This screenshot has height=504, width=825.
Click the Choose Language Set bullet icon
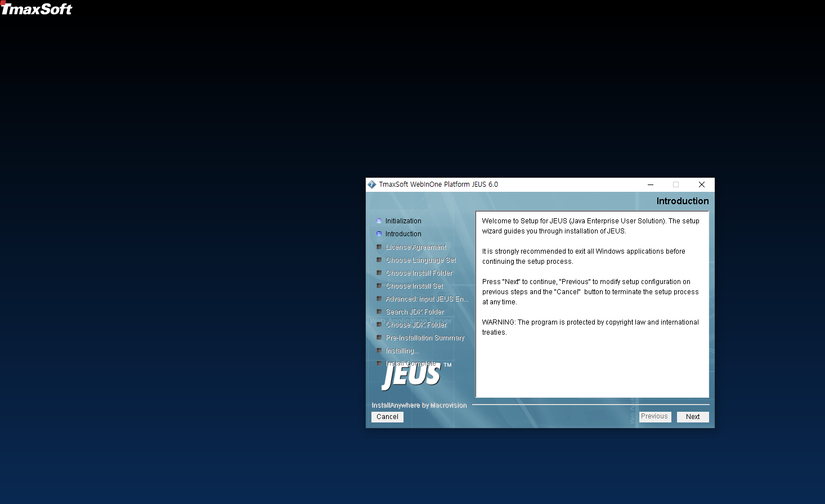coord(379,259)
